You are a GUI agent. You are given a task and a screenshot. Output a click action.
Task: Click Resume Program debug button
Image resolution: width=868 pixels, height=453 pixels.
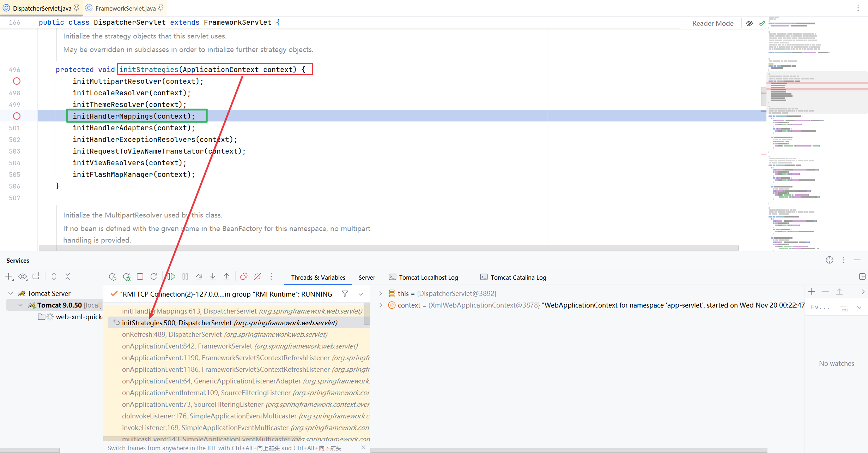point(171,277)
